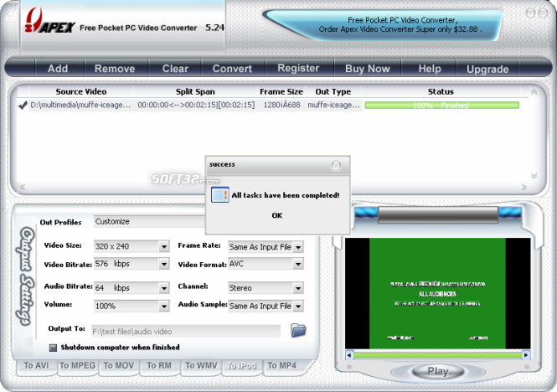Open Help from the toolbar
Viewport: 557px width, 392px height.
click(x=430, y=68)
